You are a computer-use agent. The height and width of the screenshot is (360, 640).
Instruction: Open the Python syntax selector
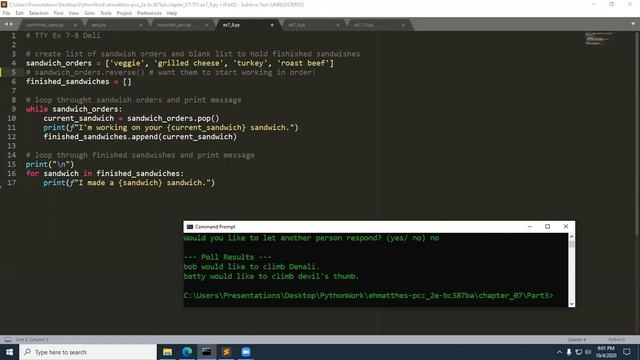pos(616,340)
